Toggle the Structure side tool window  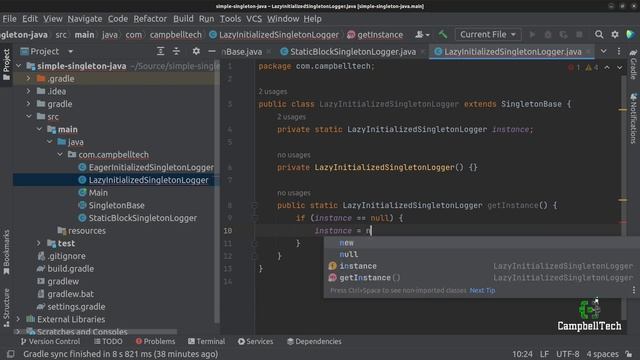pyautogui.click(x=6, y=308)
